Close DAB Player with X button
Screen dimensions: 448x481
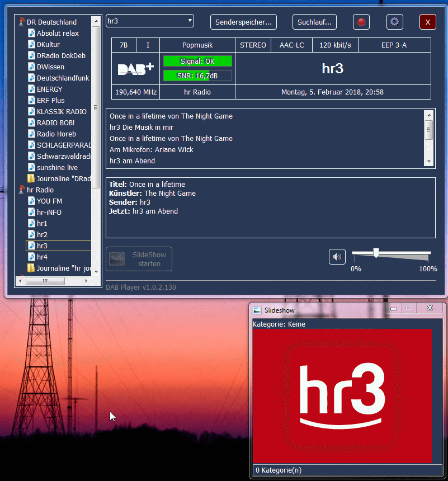pos(428,22)
